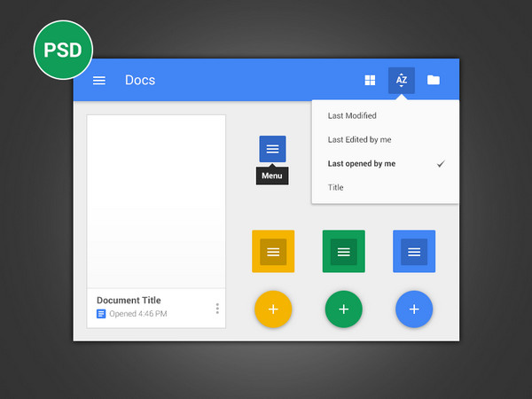Click the light blue square menu button

(414, 252)
